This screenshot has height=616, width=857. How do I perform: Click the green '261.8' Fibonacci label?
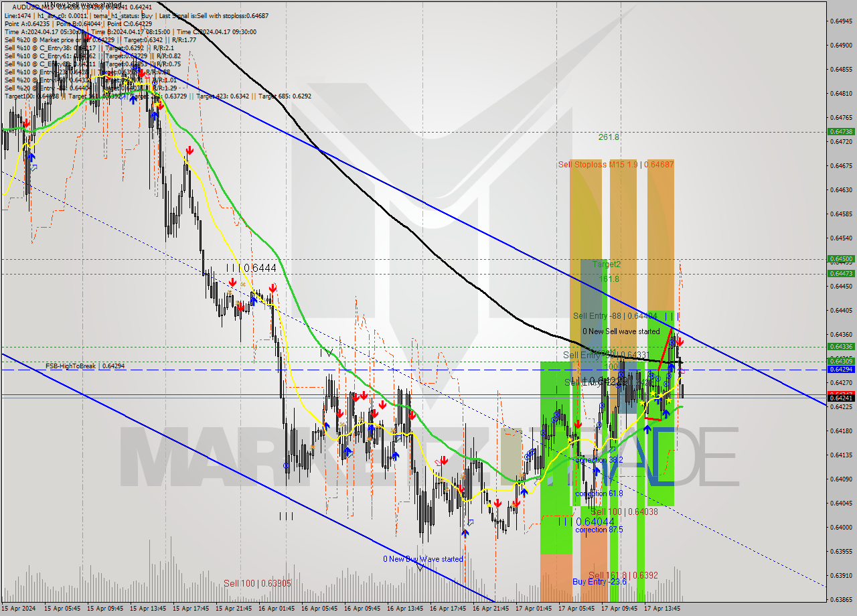pos(609,137)
